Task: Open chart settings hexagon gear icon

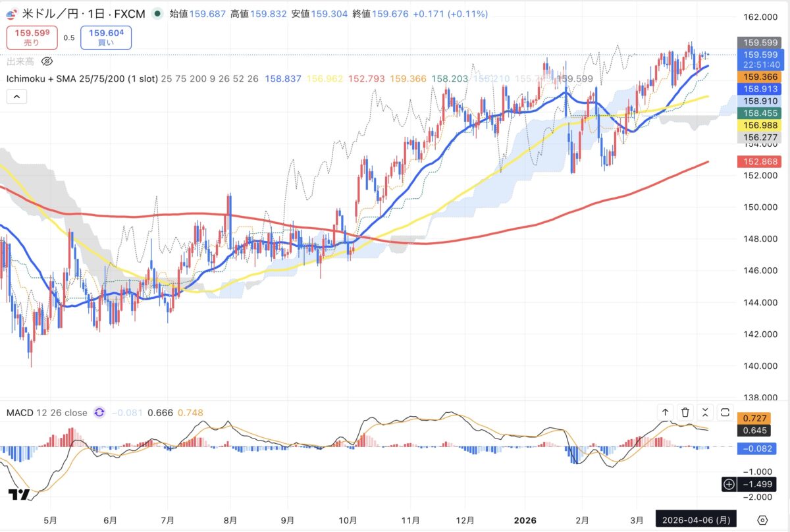Action: [x=762, y=519]
